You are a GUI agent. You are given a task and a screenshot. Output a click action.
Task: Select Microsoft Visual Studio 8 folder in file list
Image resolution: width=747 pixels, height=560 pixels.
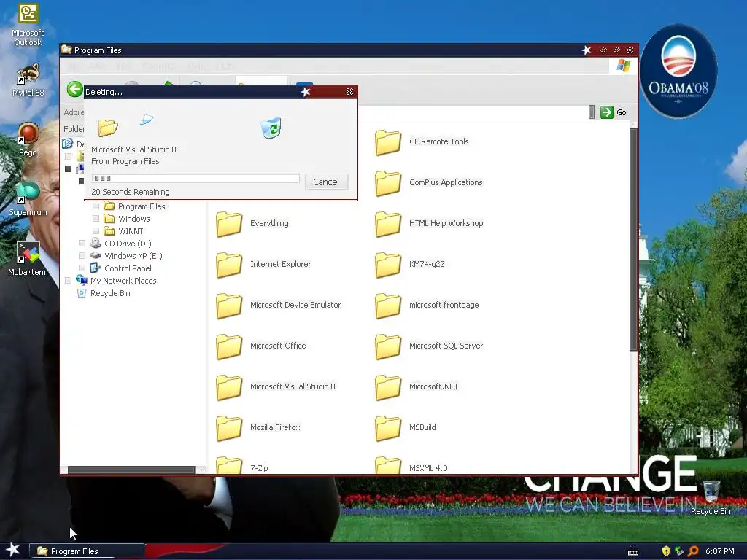[x=275, y=387]
